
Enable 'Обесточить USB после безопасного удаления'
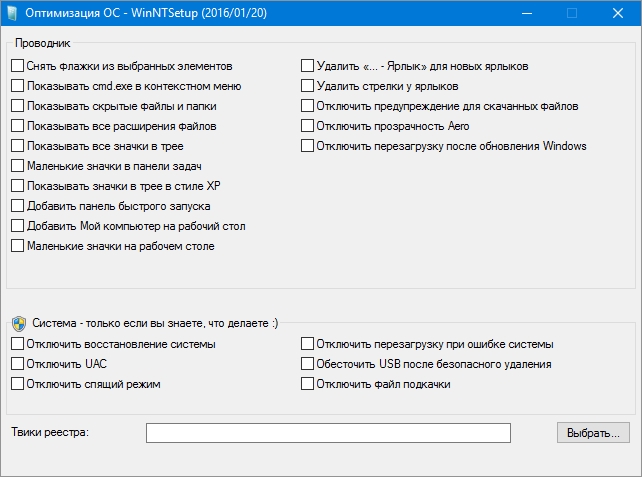click(x=308, y=364)
